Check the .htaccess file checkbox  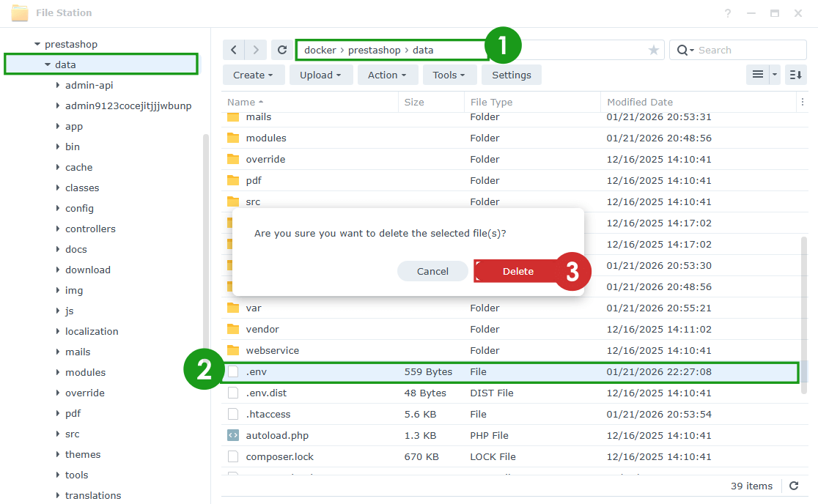coord(233,414)
